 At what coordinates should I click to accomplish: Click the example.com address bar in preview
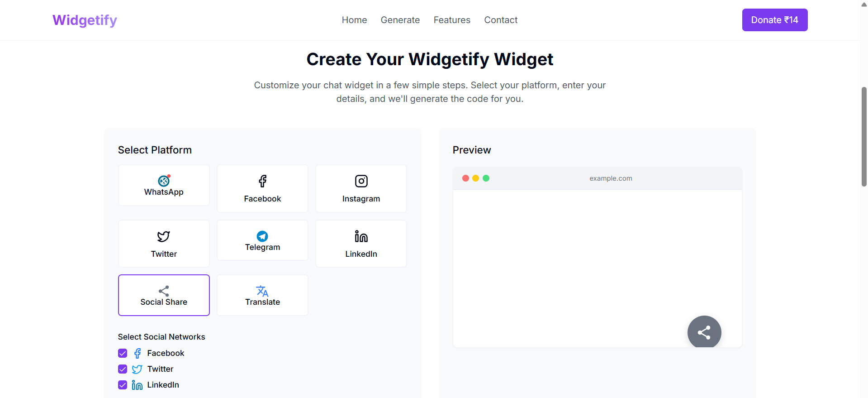(x=611, y=178)
